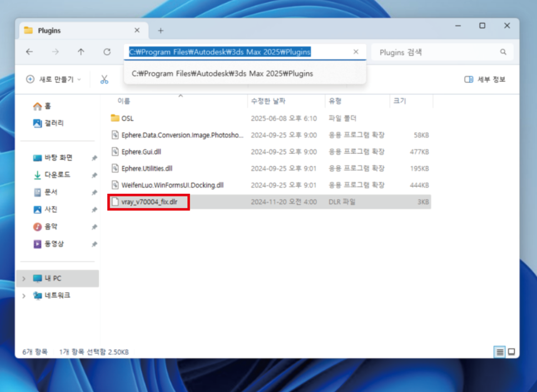Open the 새로 만들기 menu
Screen dimensions: 537x392
click(x=53, y=79)
